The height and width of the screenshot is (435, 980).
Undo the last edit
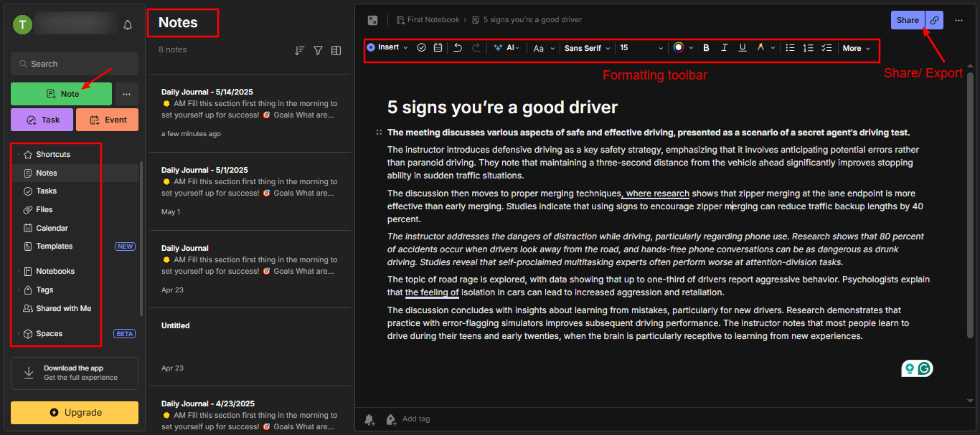click(458, 48)
